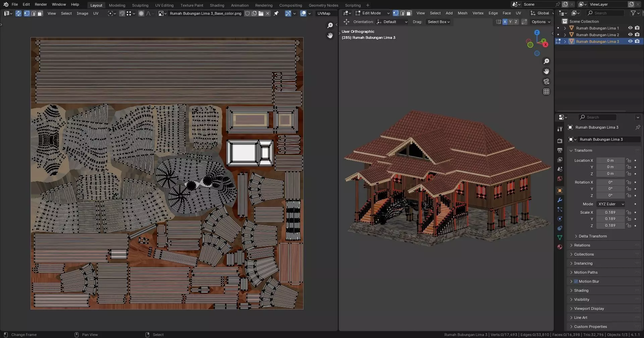The width and height of the screenshot is (644, 338).
Task: Open the Physics properties tab
Action: (559, 219)
